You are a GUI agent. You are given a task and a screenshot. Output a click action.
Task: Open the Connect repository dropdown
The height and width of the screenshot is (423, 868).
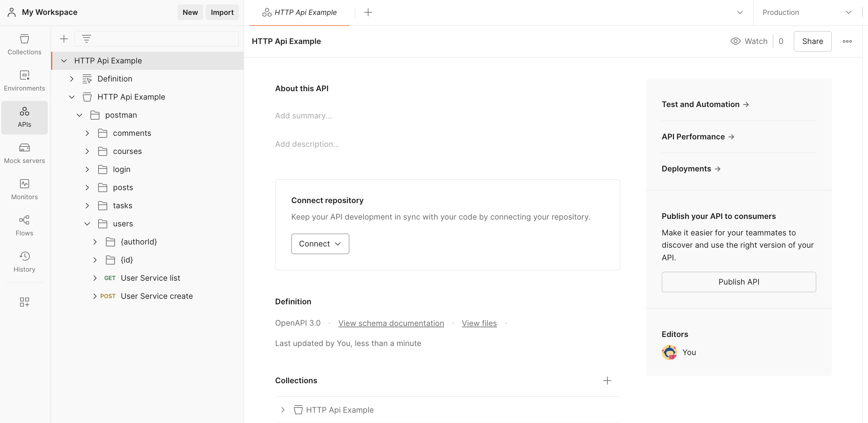pyautogui.click(x=320, y=244)
